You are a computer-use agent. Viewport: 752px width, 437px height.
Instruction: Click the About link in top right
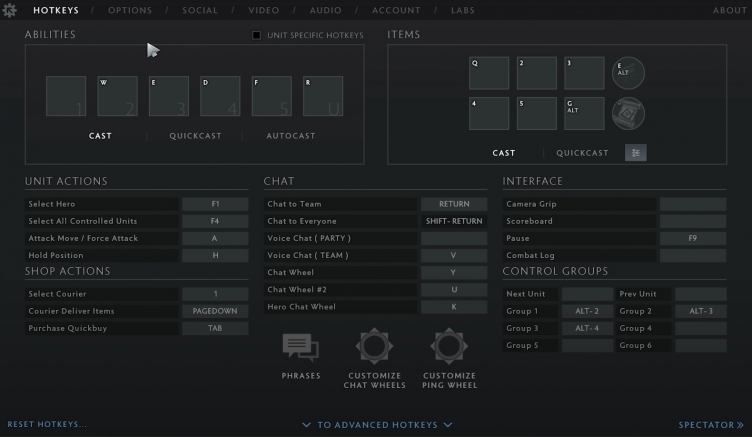click(x=729, y=10)
